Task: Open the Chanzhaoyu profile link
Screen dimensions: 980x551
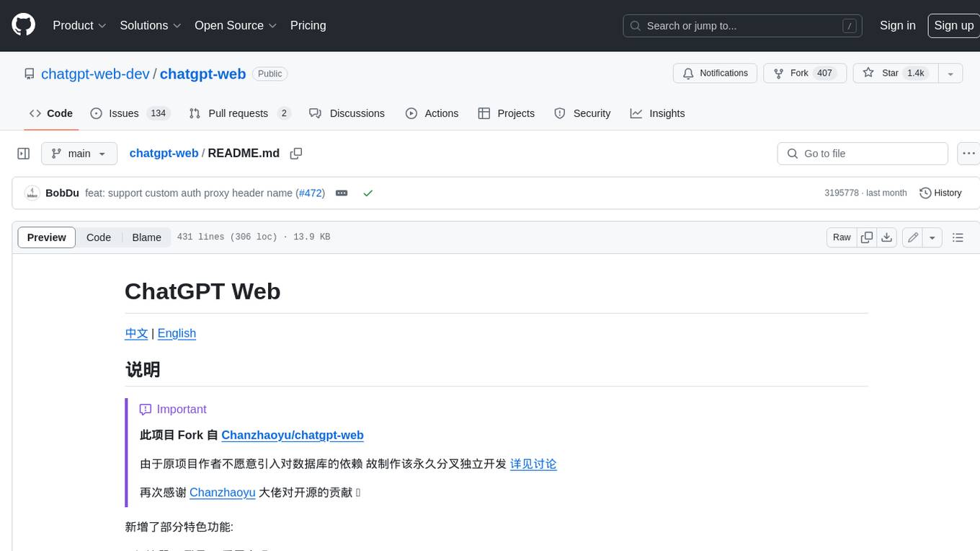Action: (223, 493)
